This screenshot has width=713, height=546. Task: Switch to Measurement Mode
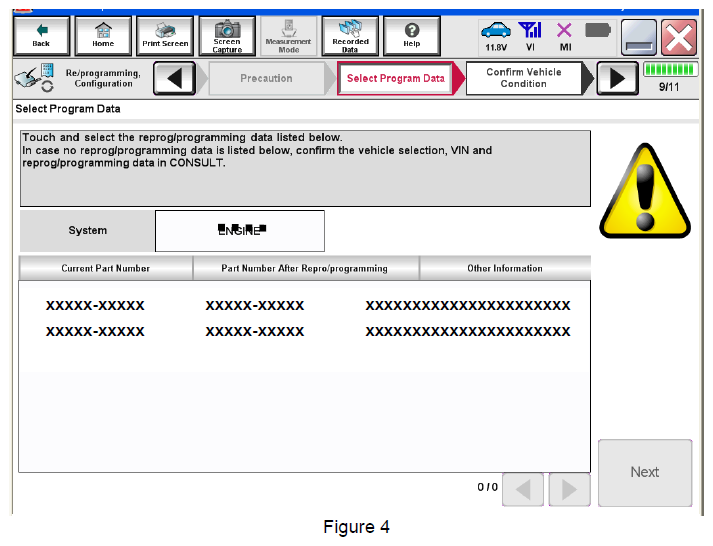(x=288, y=36)
